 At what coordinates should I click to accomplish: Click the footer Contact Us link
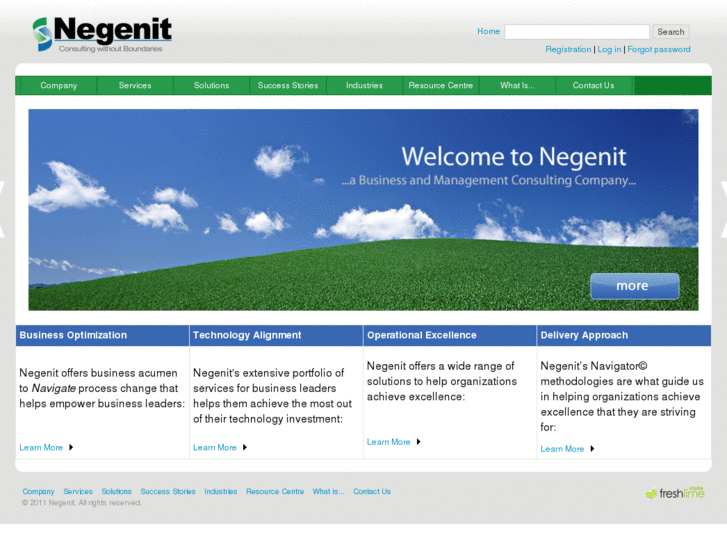pyautogui.click(x=372, y=492)
